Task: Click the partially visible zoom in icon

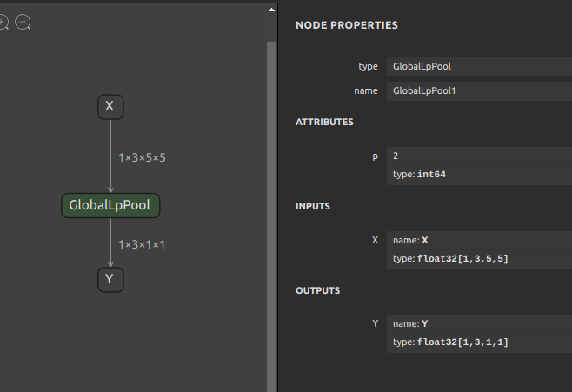Action: [3, 23]
